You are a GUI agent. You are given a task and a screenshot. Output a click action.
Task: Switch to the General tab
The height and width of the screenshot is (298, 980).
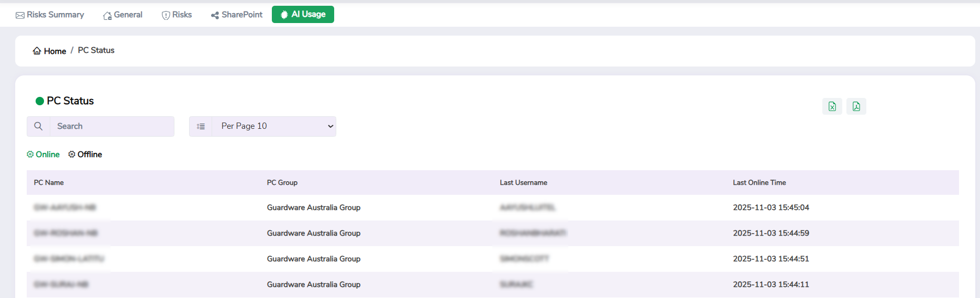123,15
